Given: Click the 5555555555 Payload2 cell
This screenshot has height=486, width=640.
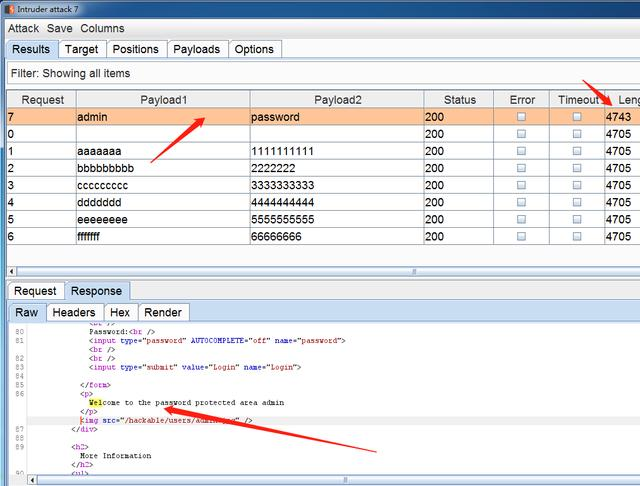Looking at the screenshot, I should click(337, 220).
